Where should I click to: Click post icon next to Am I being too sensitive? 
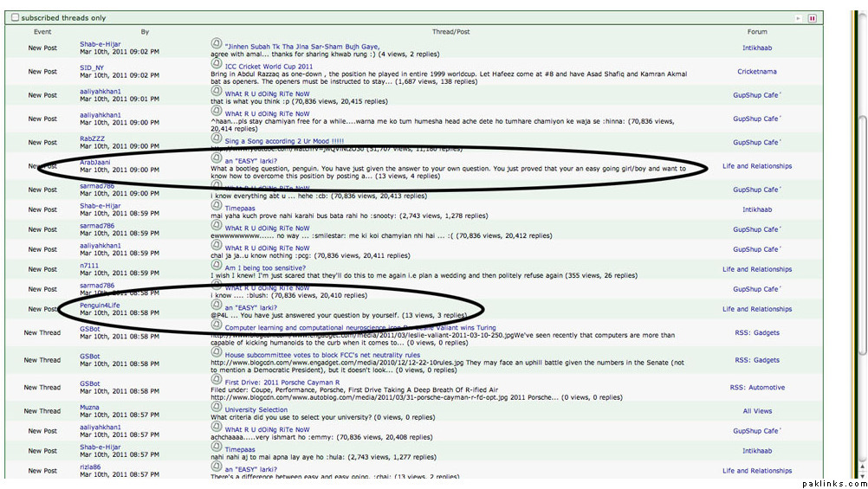click(217, 267)
